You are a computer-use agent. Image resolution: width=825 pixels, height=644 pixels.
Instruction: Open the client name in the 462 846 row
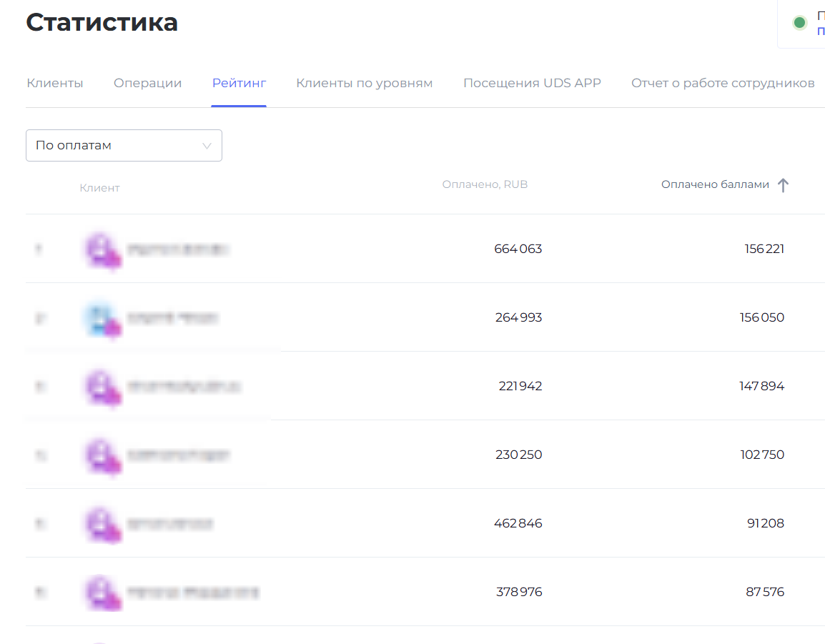pyautogui.click(x=170, y=523)
